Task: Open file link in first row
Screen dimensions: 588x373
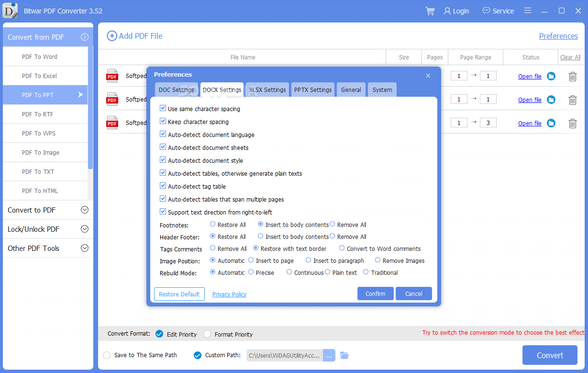Action: tap(530, 76)
